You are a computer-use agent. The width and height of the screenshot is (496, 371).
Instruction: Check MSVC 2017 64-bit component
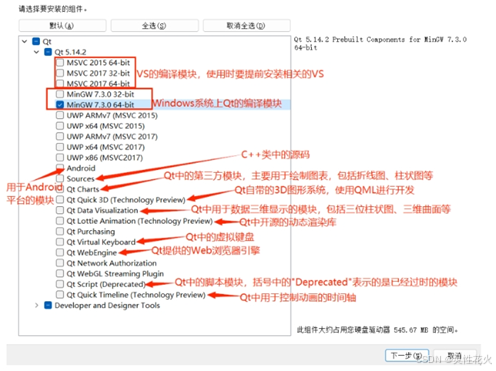pos(60,83)
